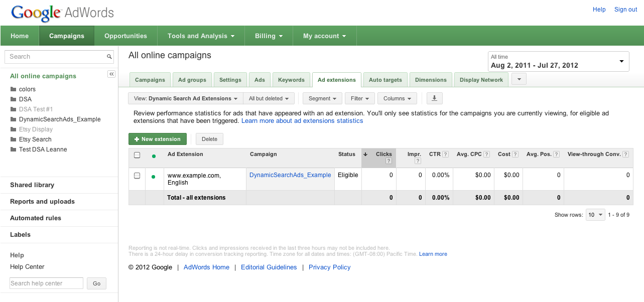Click the DSA Test #1 folder icon
Screen dimensions: 644x302
[x=13, y=109]
